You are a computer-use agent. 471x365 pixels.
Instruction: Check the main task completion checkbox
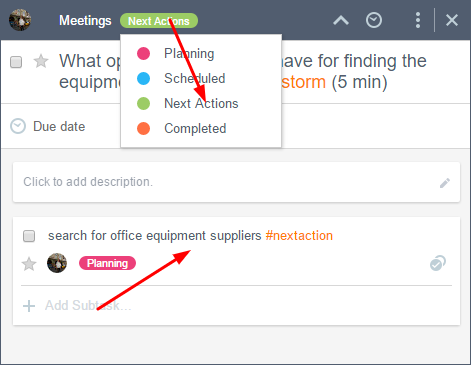point(16,62)
